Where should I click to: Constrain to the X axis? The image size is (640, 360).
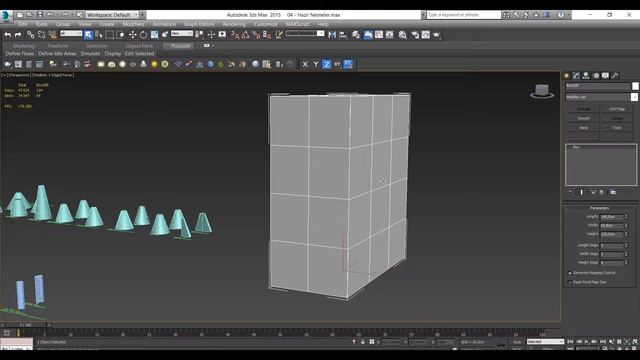[x=305, y=64]
